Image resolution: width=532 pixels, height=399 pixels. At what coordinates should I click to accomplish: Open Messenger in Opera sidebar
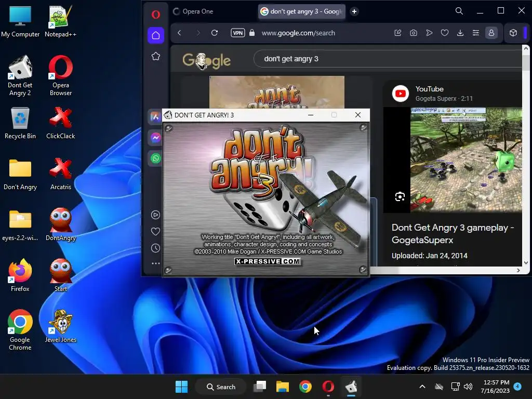156,138
